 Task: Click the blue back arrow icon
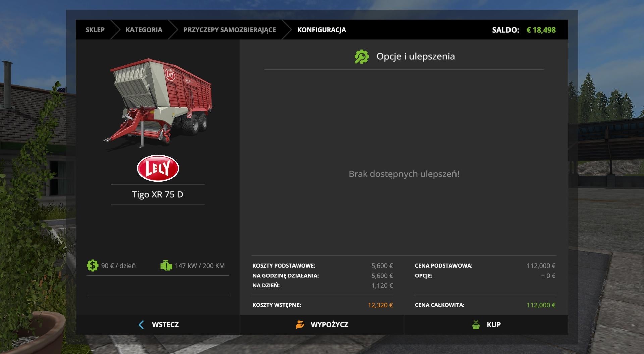[141, 324]
